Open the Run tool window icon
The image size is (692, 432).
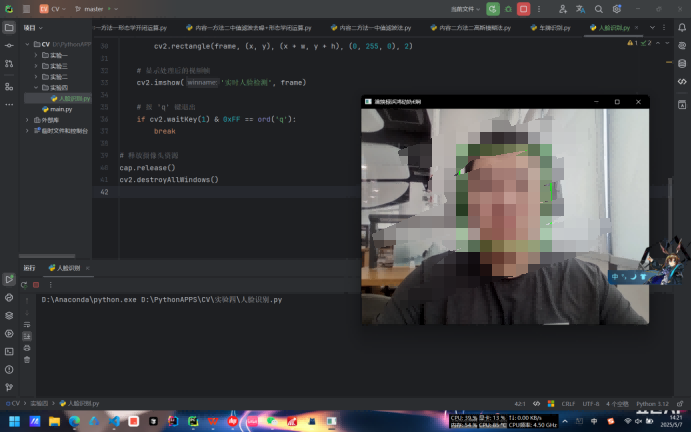[x=9, y=279]
